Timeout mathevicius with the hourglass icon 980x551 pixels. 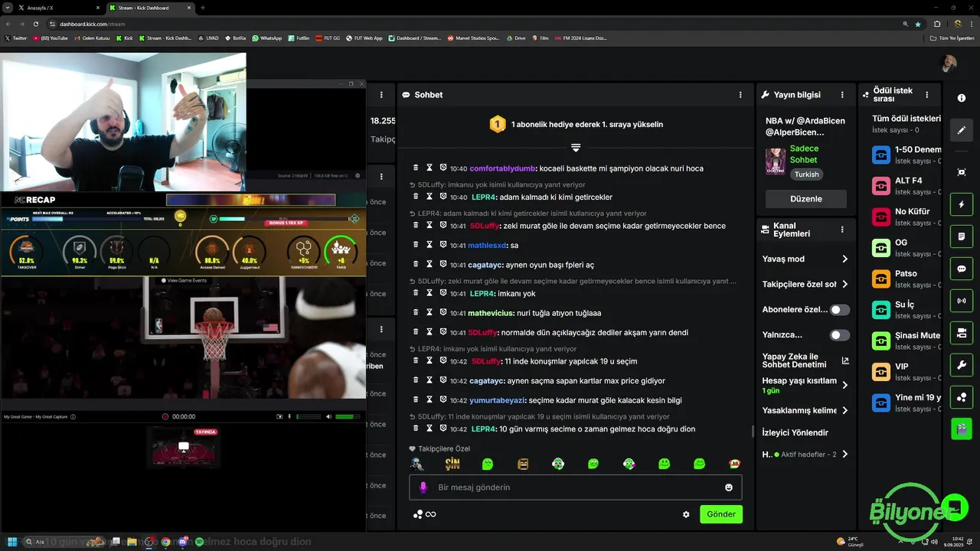(430, 312)
